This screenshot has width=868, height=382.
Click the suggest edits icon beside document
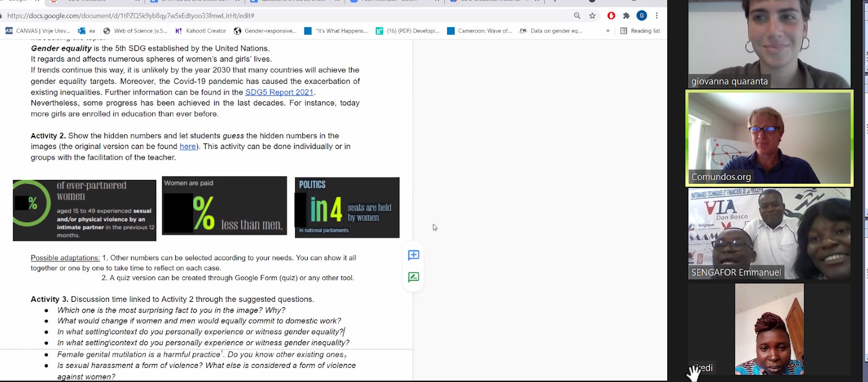(413, 277)
